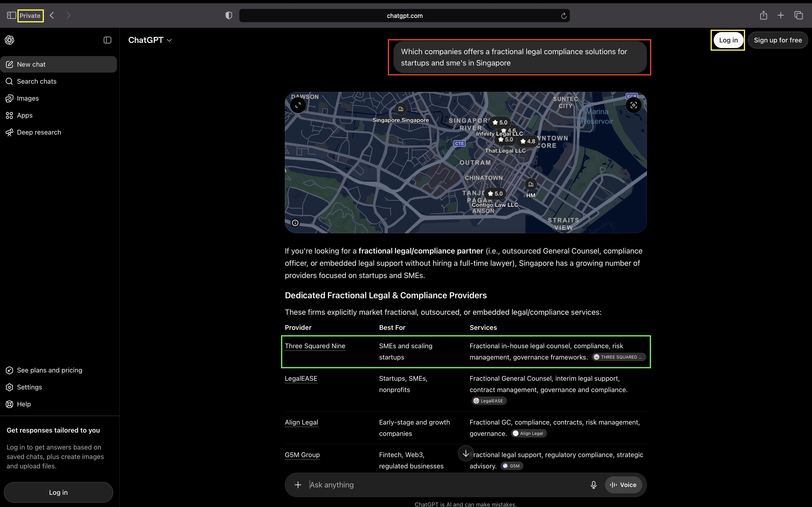Open Apps in sidebar

[x=58, y=115]
